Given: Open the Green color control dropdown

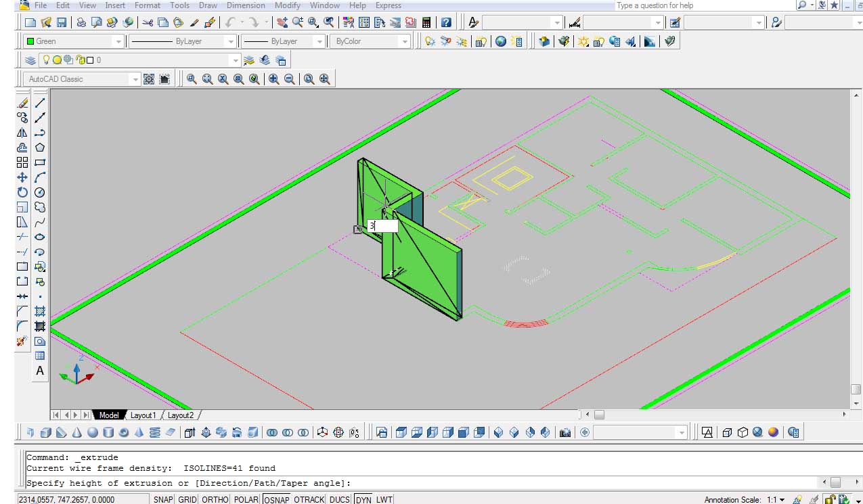Looking at the screenshot, I should pos(118,41).
